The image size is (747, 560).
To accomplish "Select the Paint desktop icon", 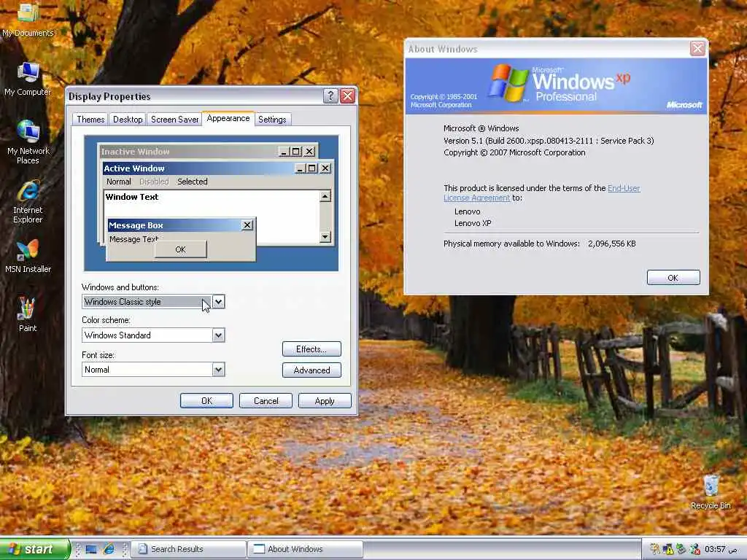I will click(x=27, y=314).
